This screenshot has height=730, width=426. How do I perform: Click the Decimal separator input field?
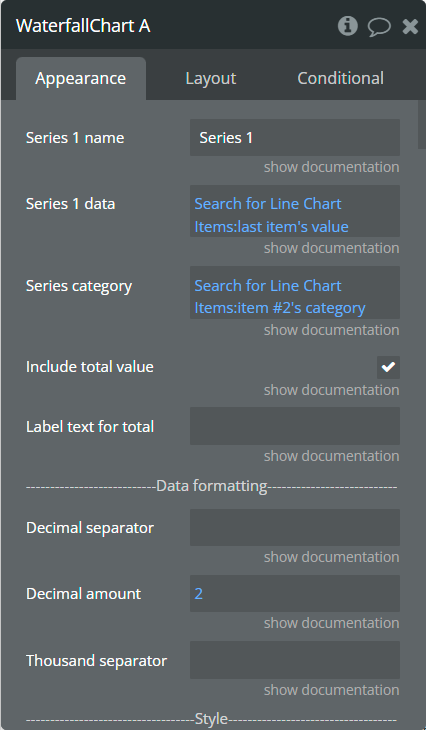pyautogui.click(x=295, y=527)
